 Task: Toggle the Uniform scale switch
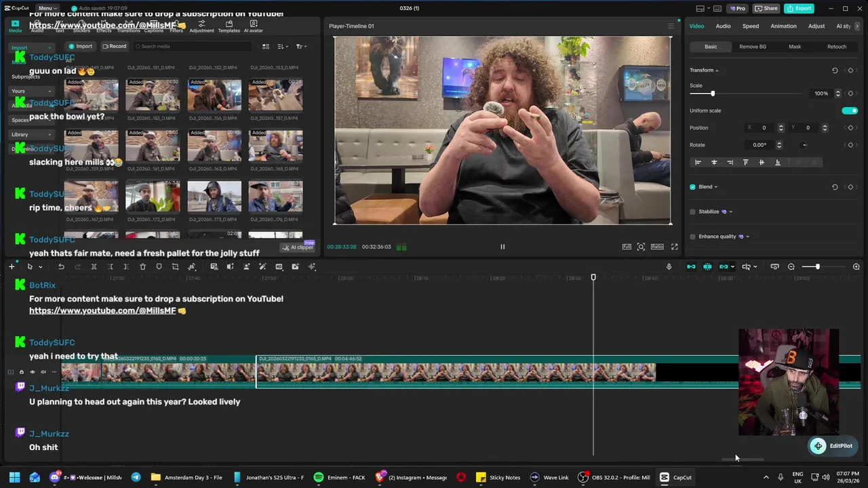[850, 110]
